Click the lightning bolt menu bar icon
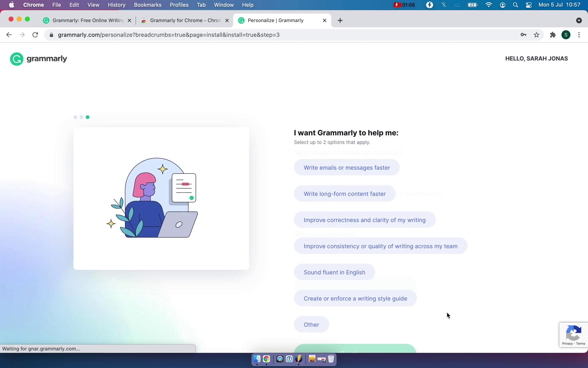588x368 pixels. click(x=430, y=5)
